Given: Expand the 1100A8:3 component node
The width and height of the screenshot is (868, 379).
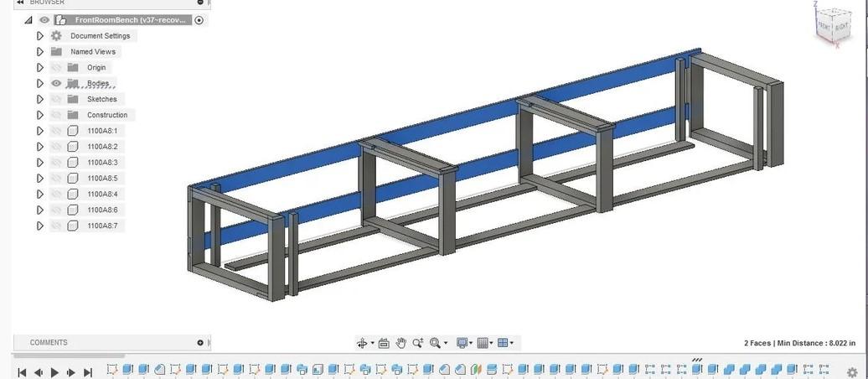Looking at the screenshot, I should (40, 163).
